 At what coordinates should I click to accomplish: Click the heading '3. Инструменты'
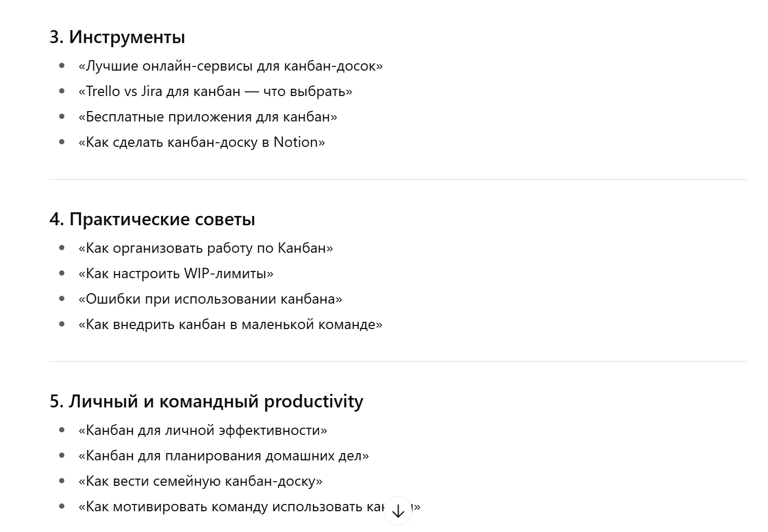click(x=117, y=37)
